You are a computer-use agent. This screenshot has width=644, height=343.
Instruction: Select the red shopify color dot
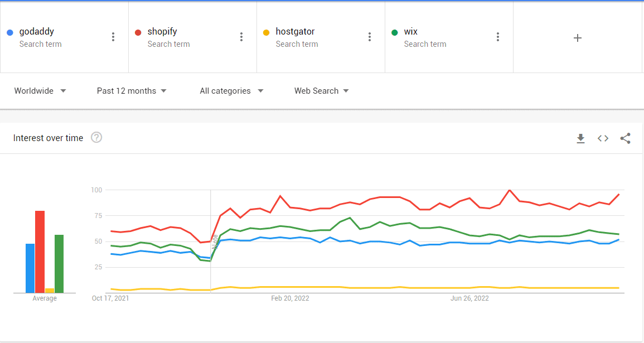pos(138,32)
